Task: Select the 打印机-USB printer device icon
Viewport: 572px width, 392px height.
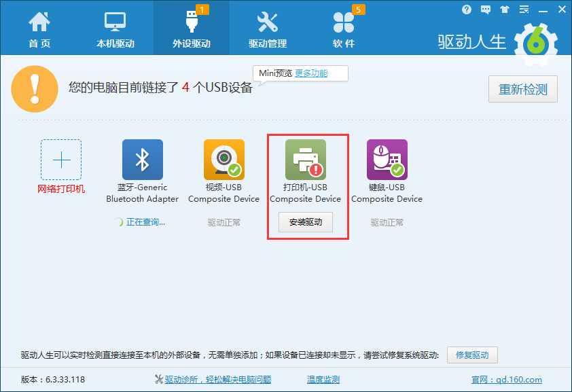Action: pyautogui.click(x=306, y=160)
